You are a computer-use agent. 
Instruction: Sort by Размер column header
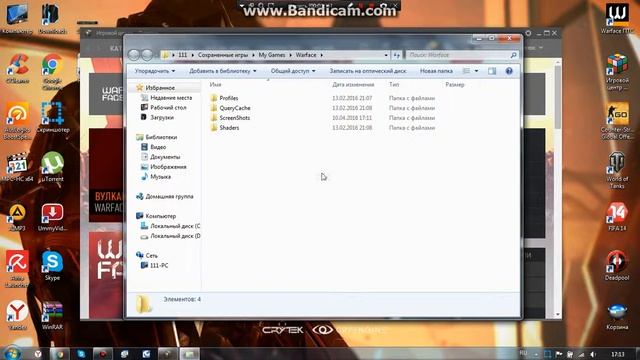455,84
